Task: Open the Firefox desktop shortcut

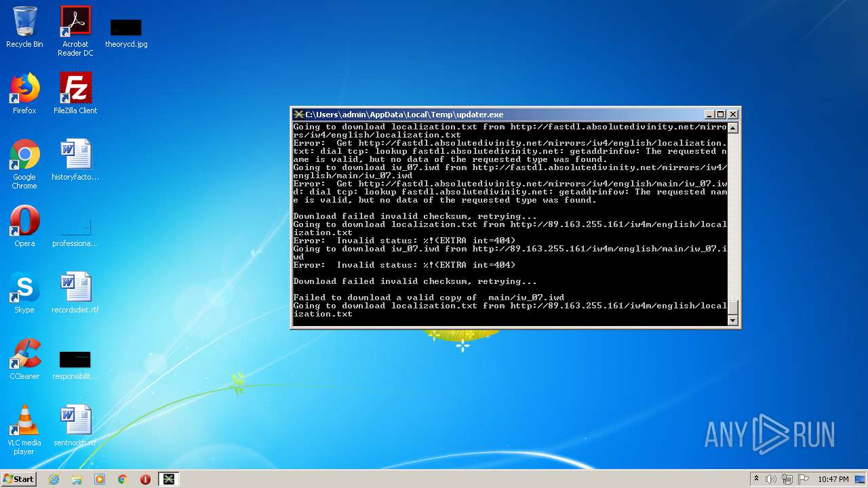Action: pos(24,94)
